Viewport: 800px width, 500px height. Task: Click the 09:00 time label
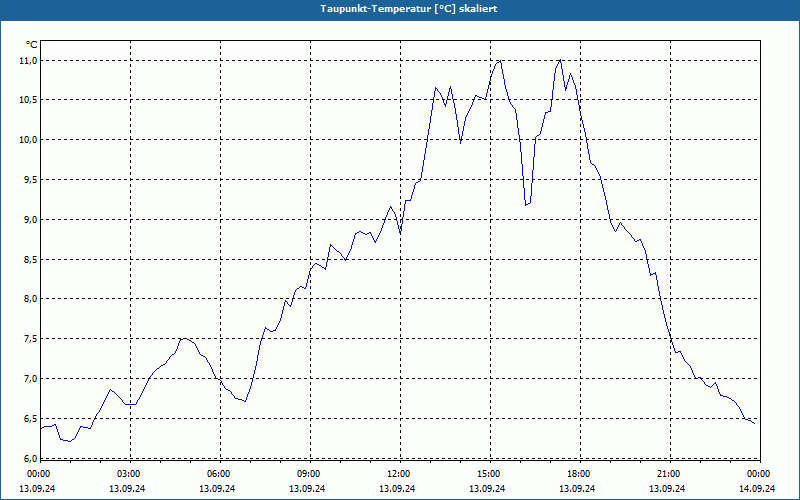click(x=309, y=474)
